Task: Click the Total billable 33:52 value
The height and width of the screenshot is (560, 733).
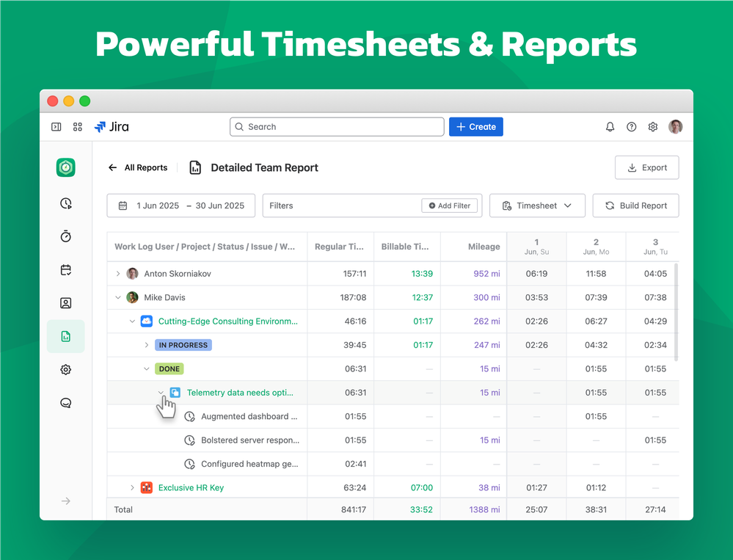Action: pos(421,509)
